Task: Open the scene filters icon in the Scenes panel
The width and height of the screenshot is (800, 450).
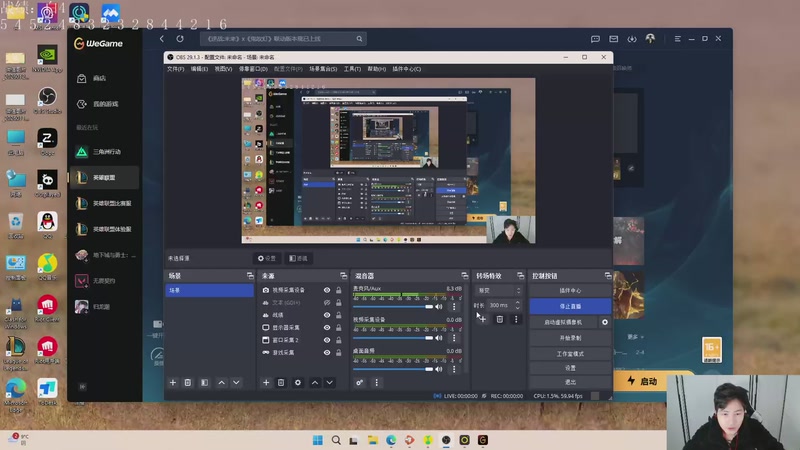Action: (x=204, y=382)
